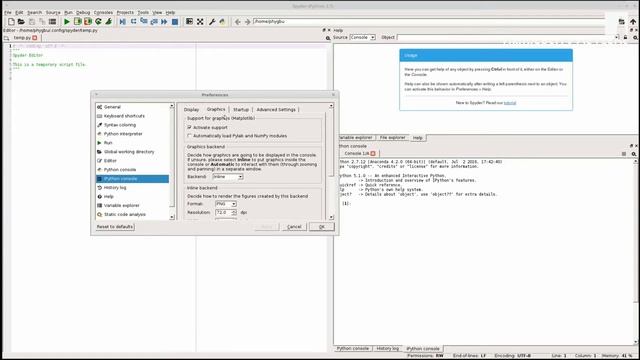Open the Backend dropdown

pyautogui.click(x=228, y=177)
